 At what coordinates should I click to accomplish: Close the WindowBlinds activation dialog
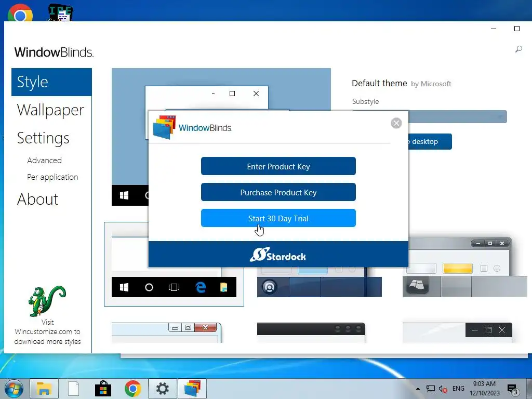(396, 123)
